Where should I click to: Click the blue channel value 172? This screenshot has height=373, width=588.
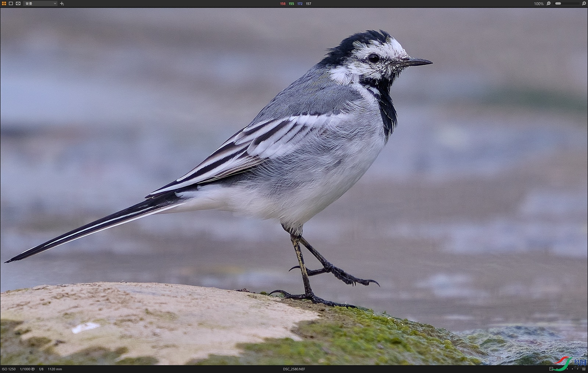pyautogui.click(x=300, y=4)
